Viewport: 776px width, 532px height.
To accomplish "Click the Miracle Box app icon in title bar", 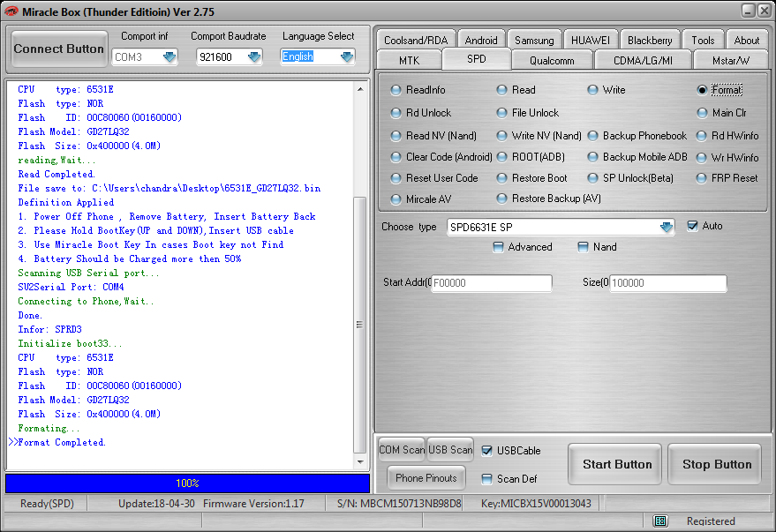I will [x=11, y=11].
